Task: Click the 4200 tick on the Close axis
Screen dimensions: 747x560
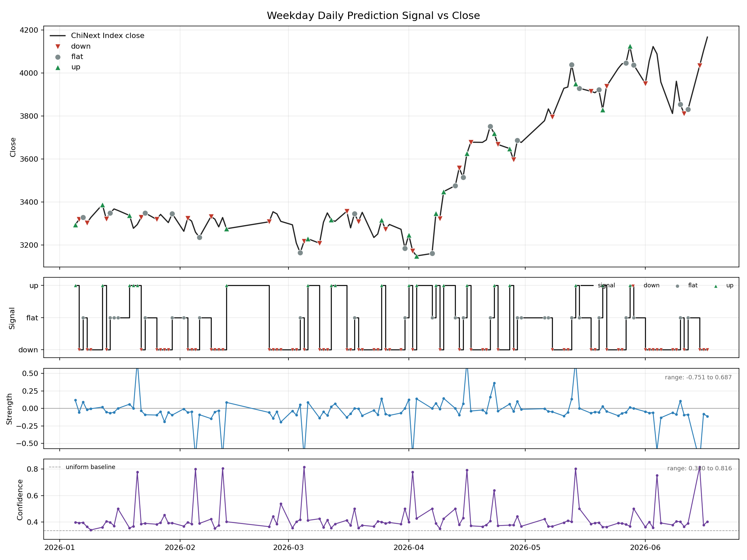Action: [x=29, y=30]
